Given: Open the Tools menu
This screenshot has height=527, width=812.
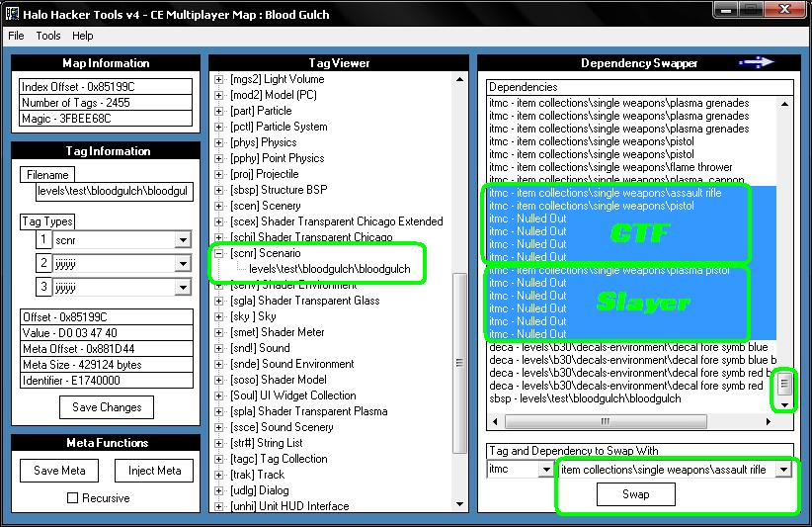Looking at the screenshot, I should click(48, 36).
